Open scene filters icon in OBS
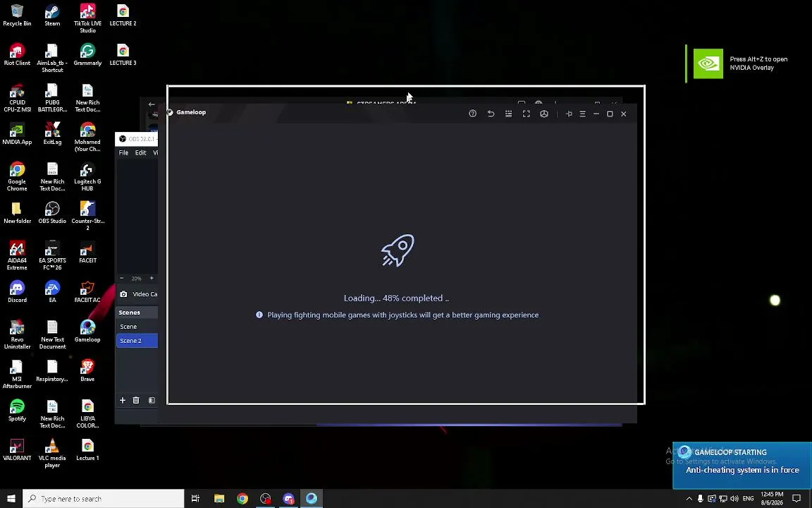This screenshot has height=508, width=812. [152, 400]
